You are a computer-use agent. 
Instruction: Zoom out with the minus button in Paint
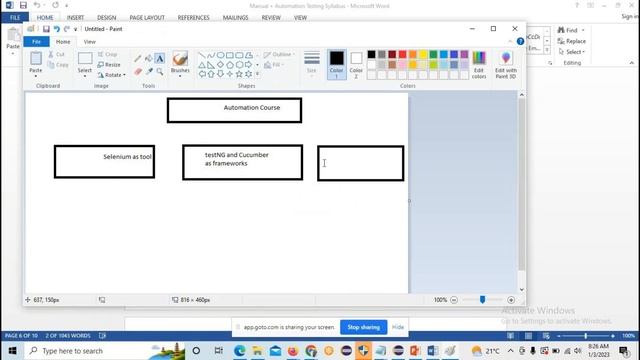tap(454, 300)
